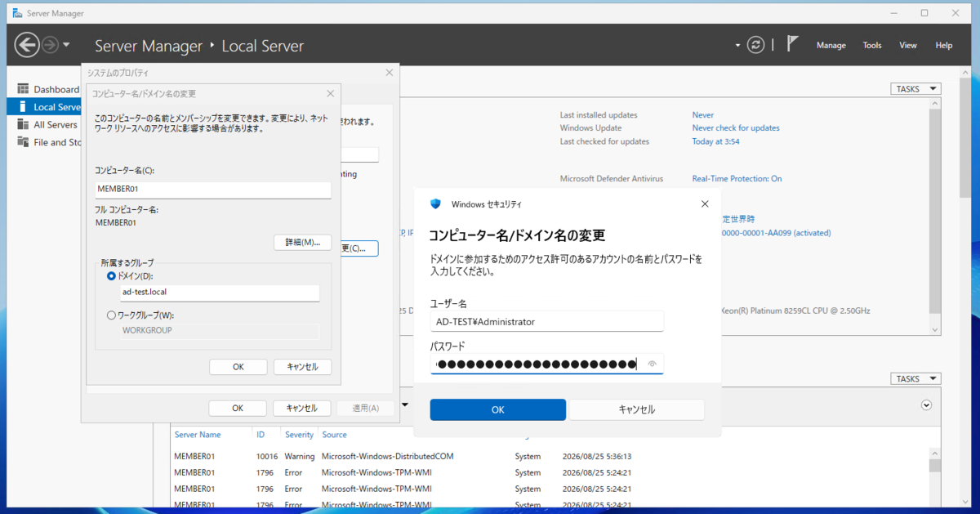Reveal password using the eye icon
The height and width of the screenshot is (514, 980).
click(x=652, y=364)
